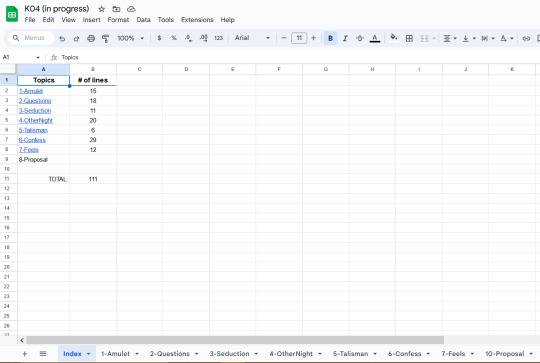The image size is (540, 363).
Task: Select the total cell showing 111
Action: (93, 179)
